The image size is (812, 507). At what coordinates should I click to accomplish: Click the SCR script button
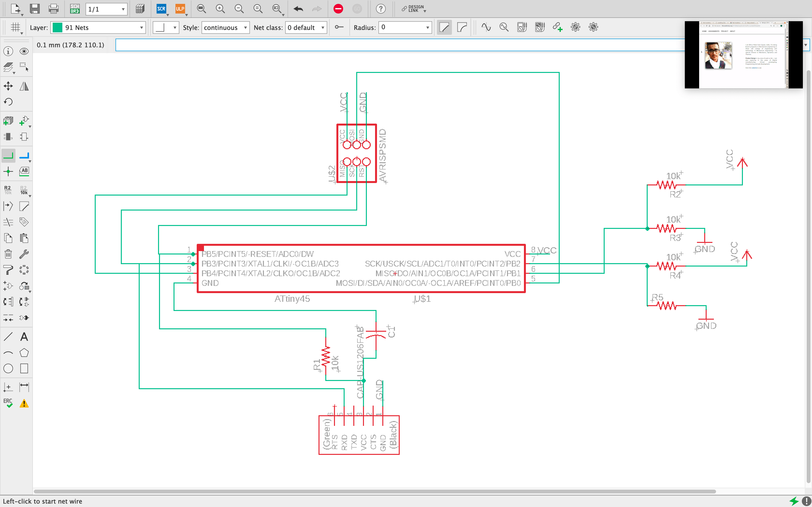tap(161, 9)
